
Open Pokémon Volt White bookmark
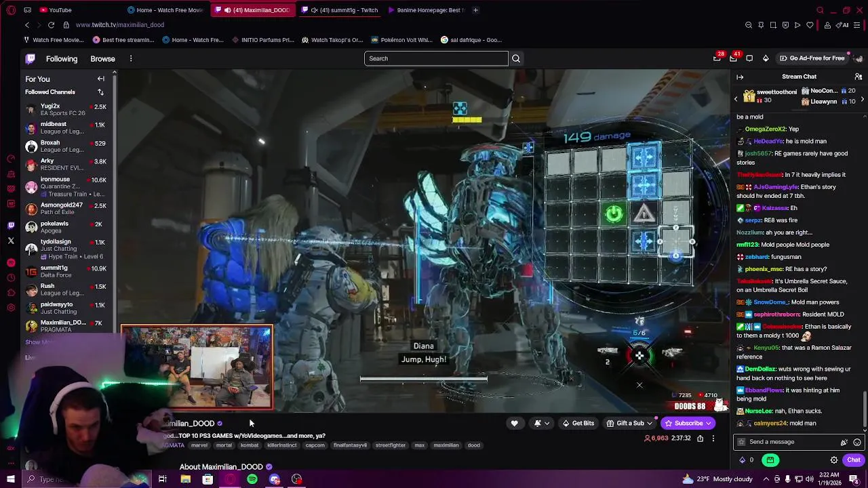point(401,40)
